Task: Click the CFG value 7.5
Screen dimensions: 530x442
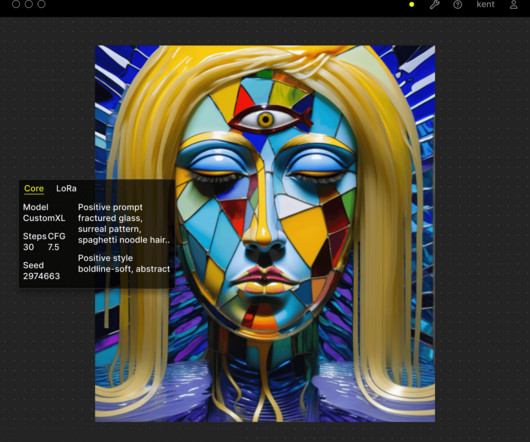Action: click(53, 247)
